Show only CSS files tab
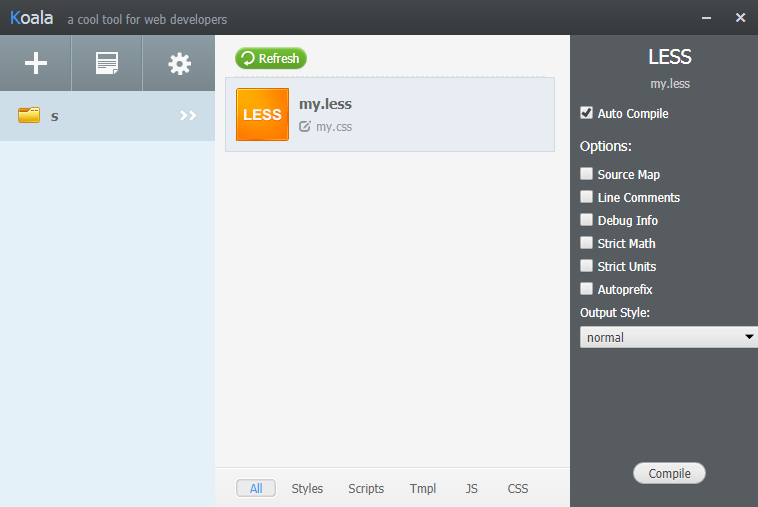 (x=518, y=489)
